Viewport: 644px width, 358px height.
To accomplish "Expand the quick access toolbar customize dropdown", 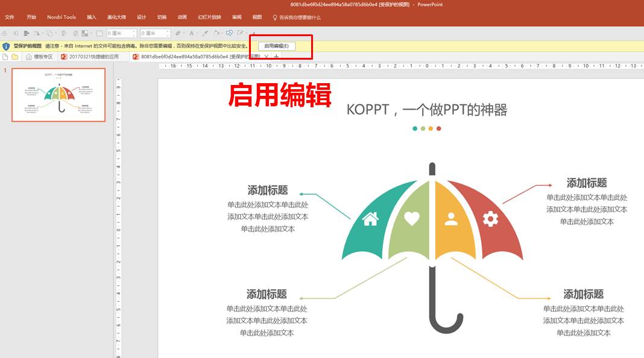I will (254, 34).
